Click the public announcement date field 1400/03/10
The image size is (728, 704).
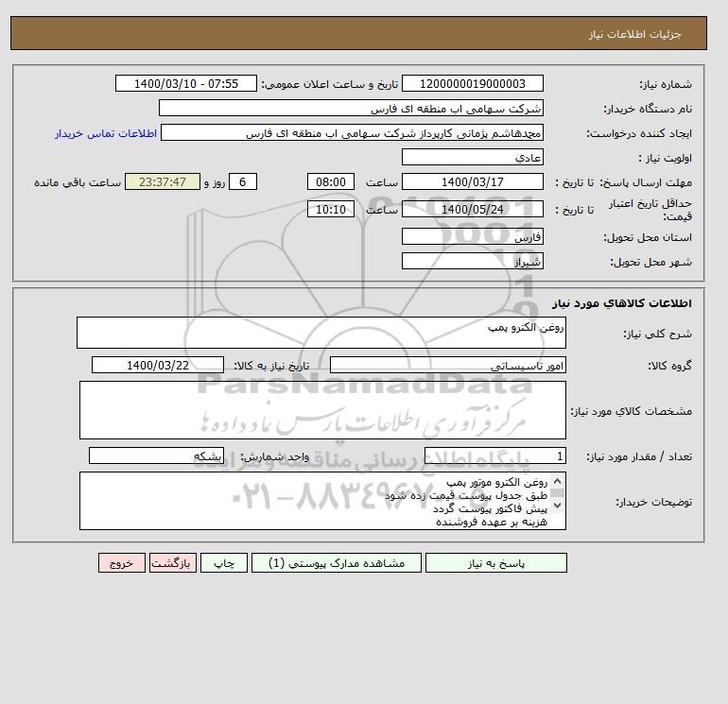(x=185, y=83)
